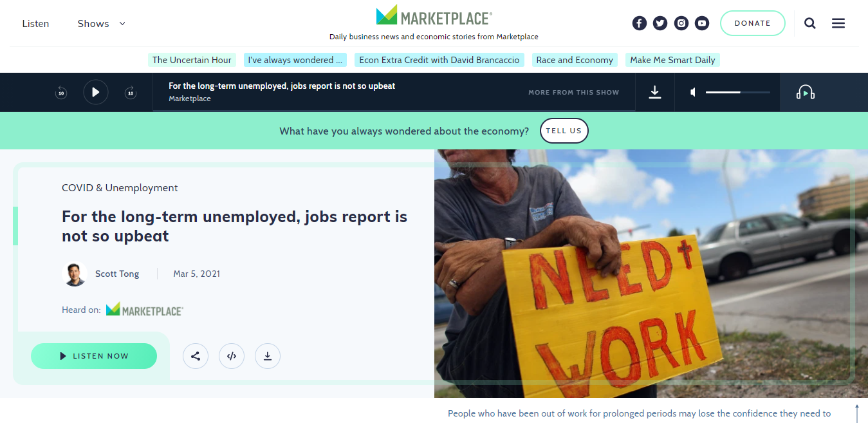Expand the Shows dropdown menu

click(102, 23)
